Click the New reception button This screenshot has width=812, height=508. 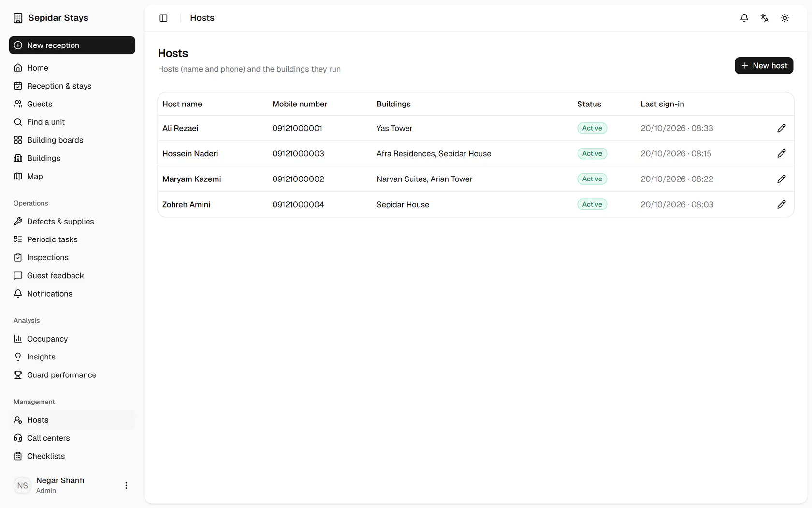[72, 45]
